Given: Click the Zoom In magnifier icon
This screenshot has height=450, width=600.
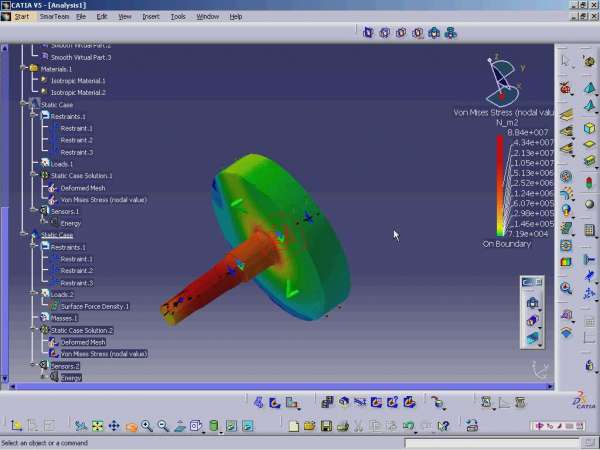Looking at the screenshot, I should pyautogui.click(x=147, y=426).
